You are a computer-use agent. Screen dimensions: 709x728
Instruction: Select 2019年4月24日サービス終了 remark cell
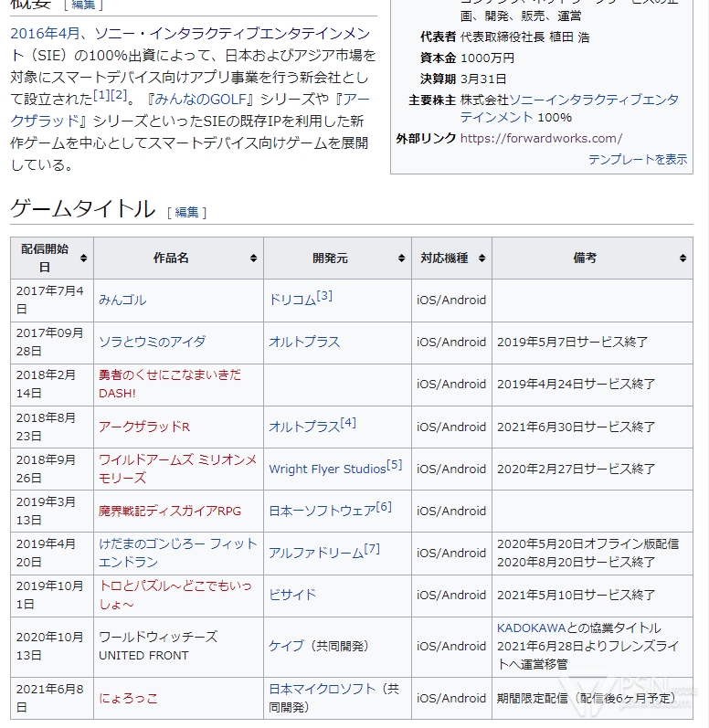(x=592, y=384)
